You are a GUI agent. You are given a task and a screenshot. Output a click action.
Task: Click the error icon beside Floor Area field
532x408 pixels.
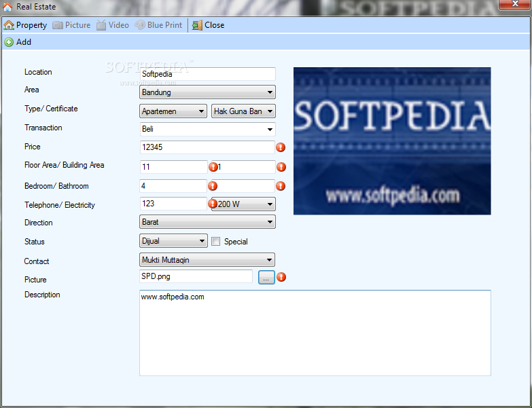pos(213,167)
